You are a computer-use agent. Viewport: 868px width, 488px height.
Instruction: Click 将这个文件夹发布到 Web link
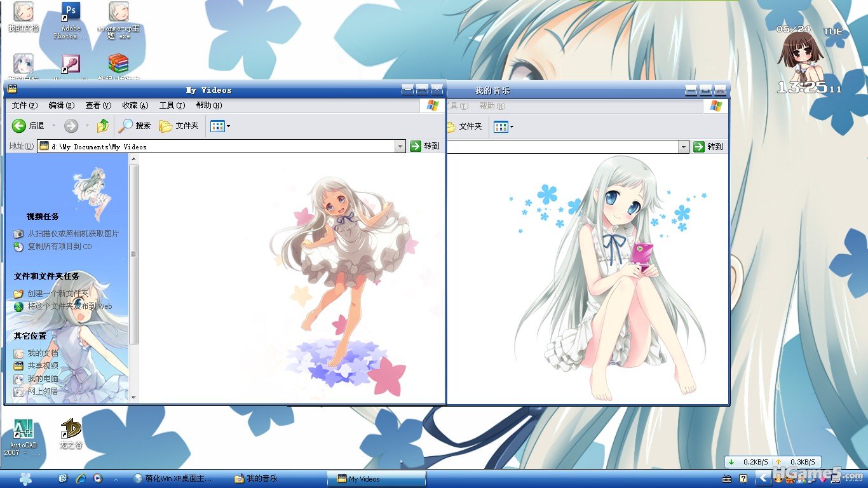tap(70, 306)
